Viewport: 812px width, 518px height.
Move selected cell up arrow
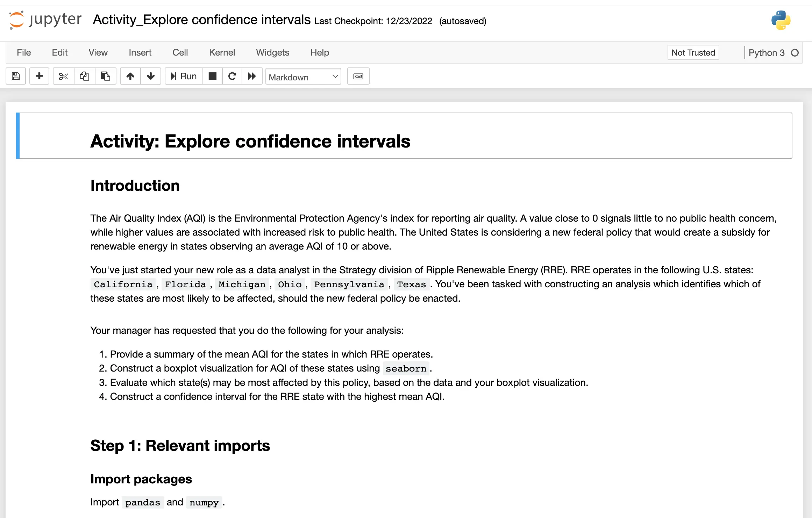tap(130, 76)
